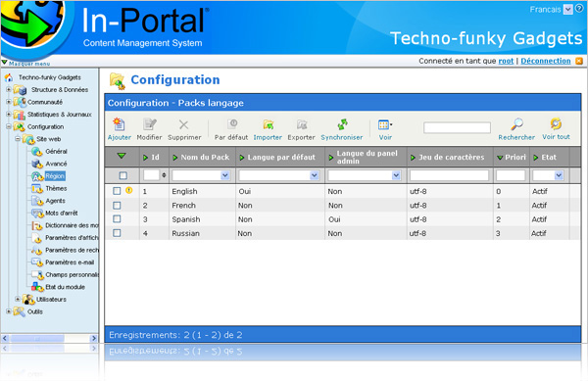Screen dimensions: 588x381
Task: Open the Nom du Pack filter dropdown
Action: (x=225, y=175)
